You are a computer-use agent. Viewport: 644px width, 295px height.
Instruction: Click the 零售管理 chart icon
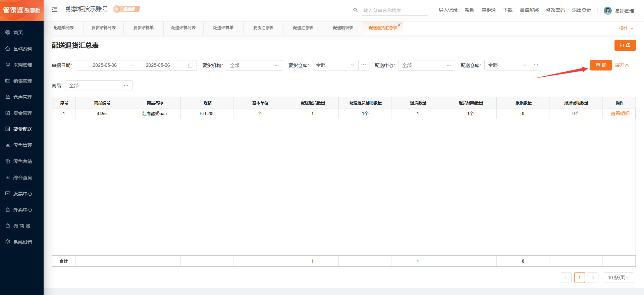pyautogui.click(x=8, y=145)
